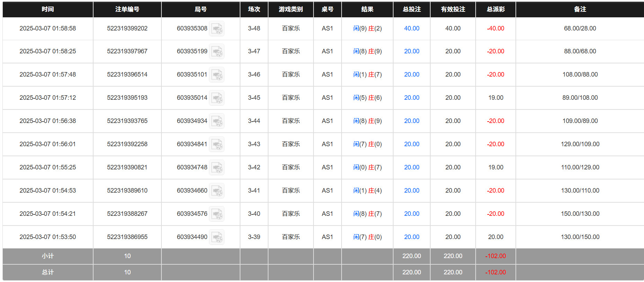The height and width of the screenshot is (282, 644).
Task: Click the replay icon next to 603935014
Action: [x=217, y=98]
